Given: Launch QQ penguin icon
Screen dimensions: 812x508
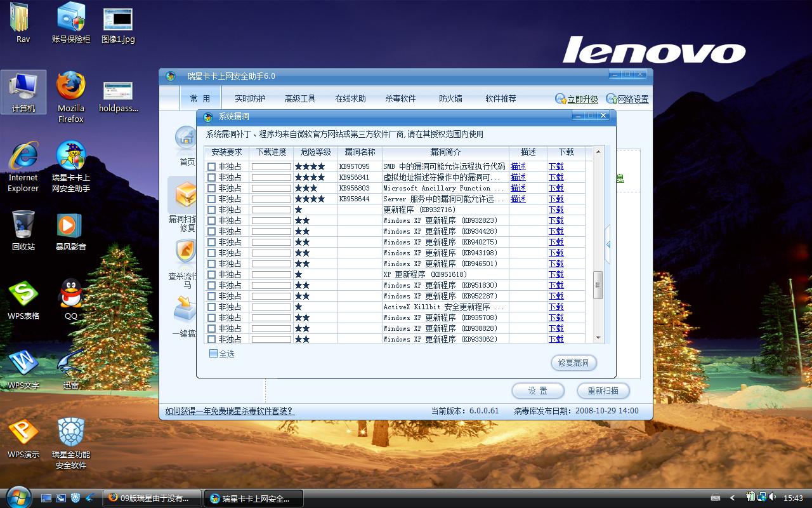Looking at the screenshot, I should (71, 300).
